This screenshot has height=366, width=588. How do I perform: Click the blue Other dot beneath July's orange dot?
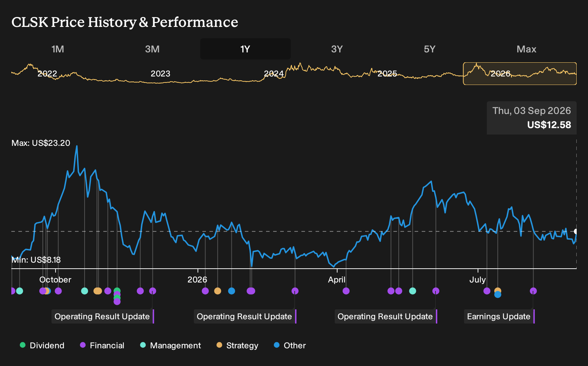click(498, 294)
